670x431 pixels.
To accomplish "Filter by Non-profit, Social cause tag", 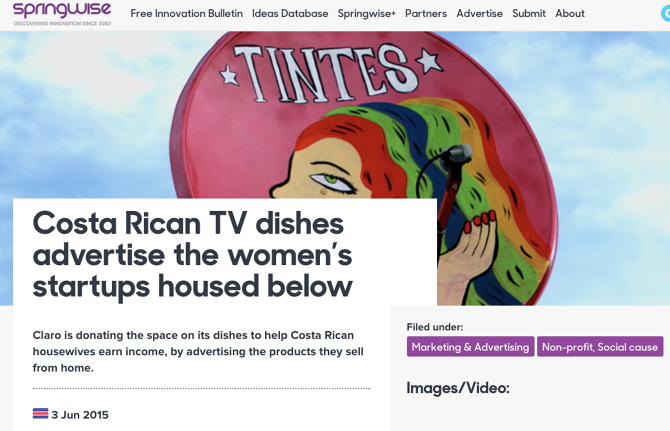I will [x=600, y=346].
